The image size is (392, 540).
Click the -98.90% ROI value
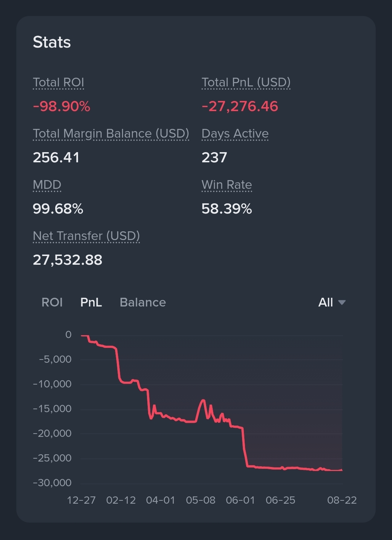[x=62, y=106]
